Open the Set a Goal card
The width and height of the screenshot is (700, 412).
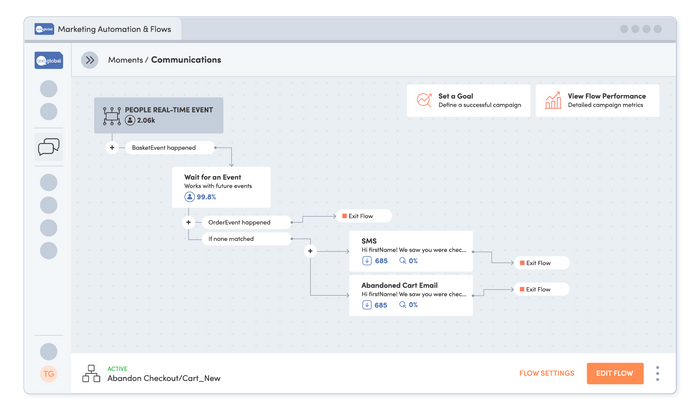coord(466,101)
